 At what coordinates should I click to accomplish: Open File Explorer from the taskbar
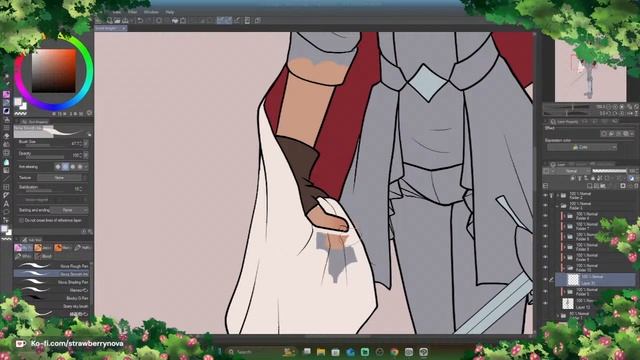click(321, 352)
